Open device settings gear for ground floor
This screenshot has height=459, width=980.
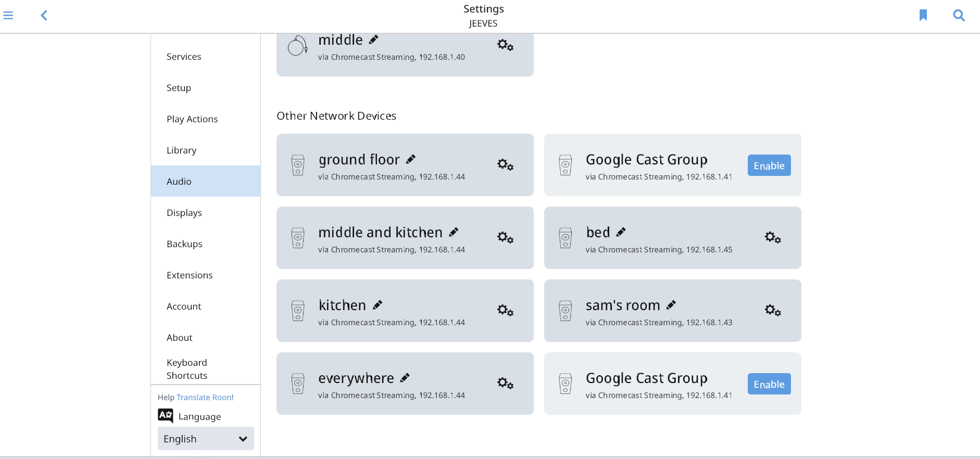click(505, 165)
